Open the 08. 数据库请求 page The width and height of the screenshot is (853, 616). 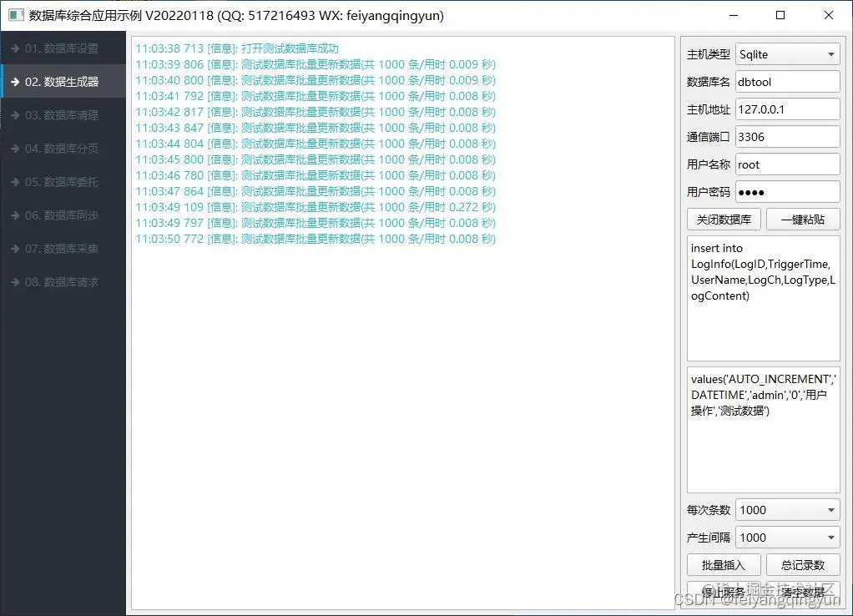coord(63,282)
